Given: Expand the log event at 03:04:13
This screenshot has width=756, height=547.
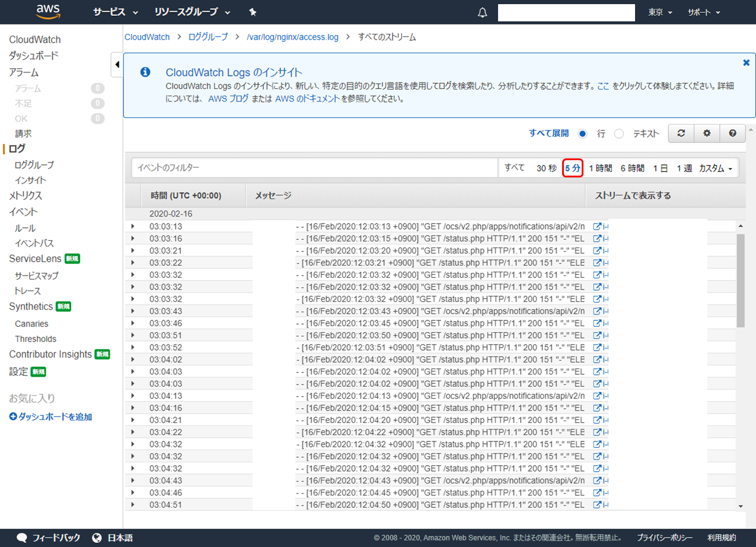Looking at the screenshot, I should tap(133, 396).
